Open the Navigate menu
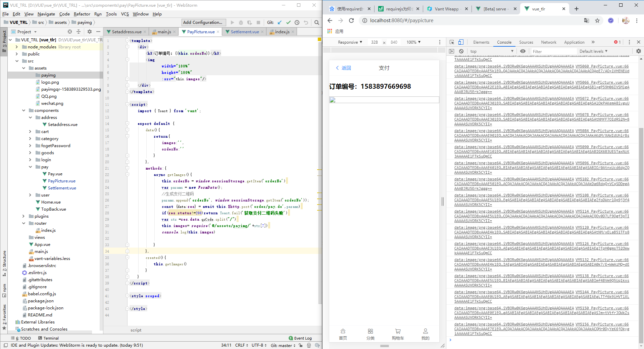This screenshot has width=644, height=349. pos(46,14)
